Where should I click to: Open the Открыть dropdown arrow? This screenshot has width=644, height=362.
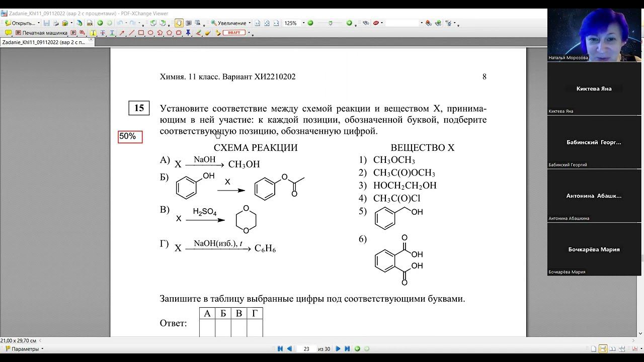point(38,23)
